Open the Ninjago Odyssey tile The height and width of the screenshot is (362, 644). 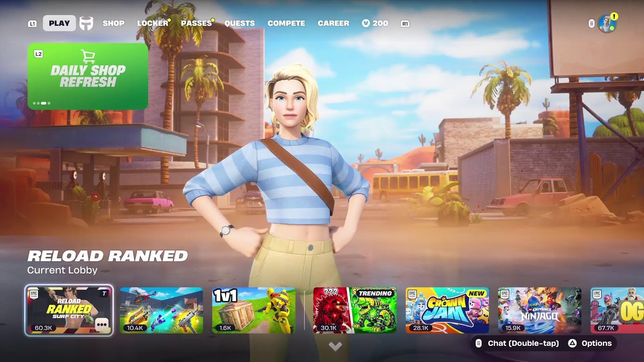click(540, 311)
